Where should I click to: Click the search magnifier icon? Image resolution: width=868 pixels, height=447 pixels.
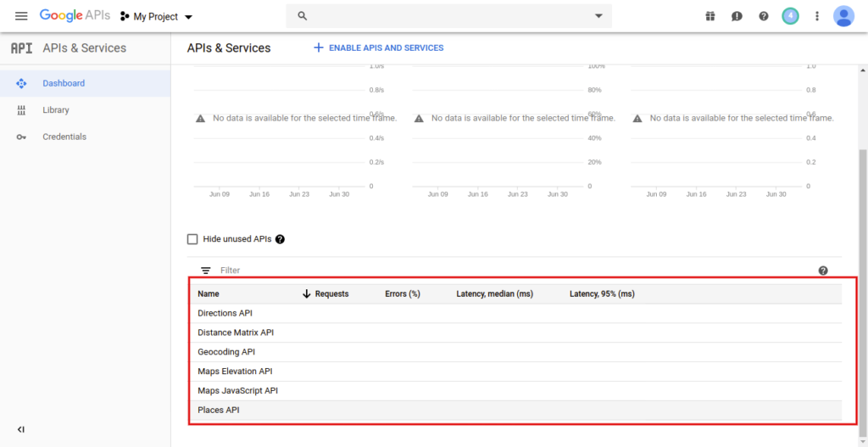[x=303, y=16]
